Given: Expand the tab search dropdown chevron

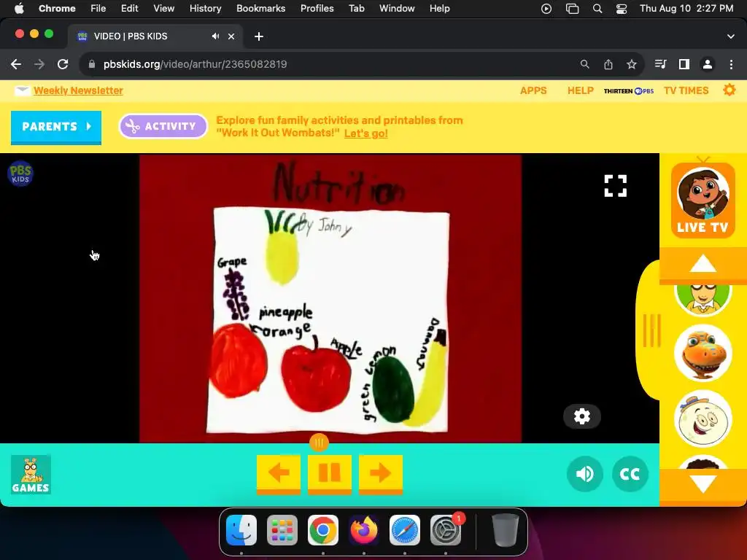Looking at the screenshot, I should click(730, 36).
